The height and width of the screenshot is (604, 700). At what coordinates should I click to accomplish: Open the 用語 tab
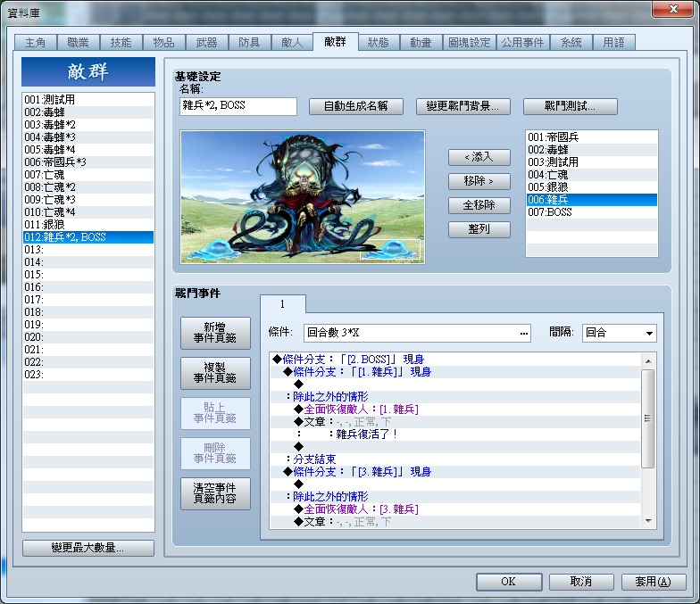pyautogui.click(x=614, y=43)
